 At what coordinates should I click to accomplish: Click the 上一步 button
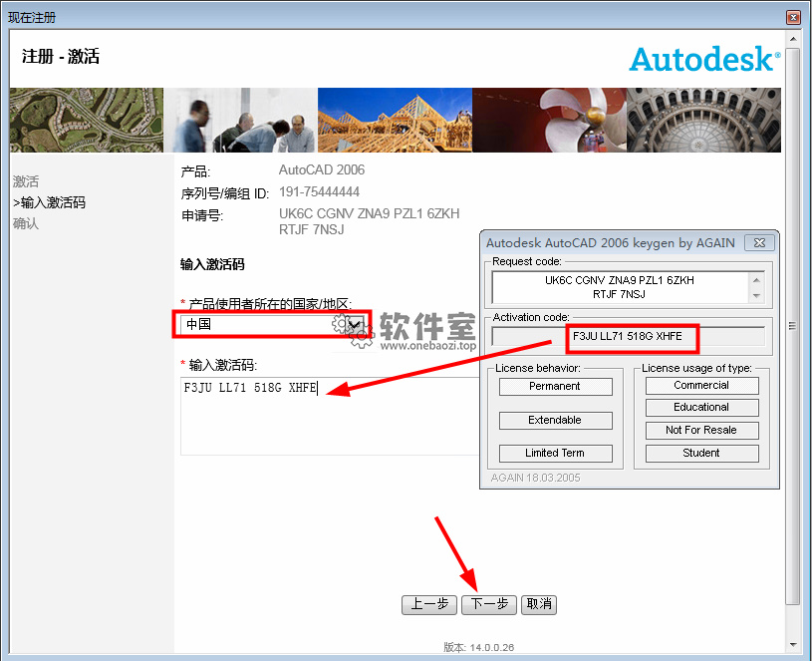click(x=429, y=604)
